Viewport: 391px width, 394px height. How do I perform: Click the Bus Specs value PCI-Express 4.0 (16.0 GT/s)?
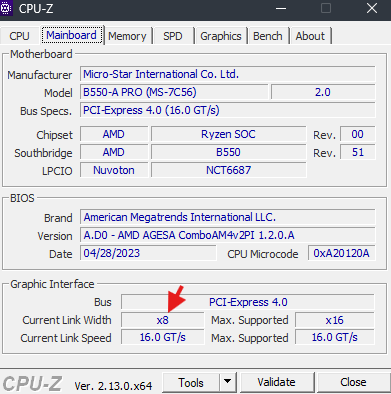pos(228,110)
